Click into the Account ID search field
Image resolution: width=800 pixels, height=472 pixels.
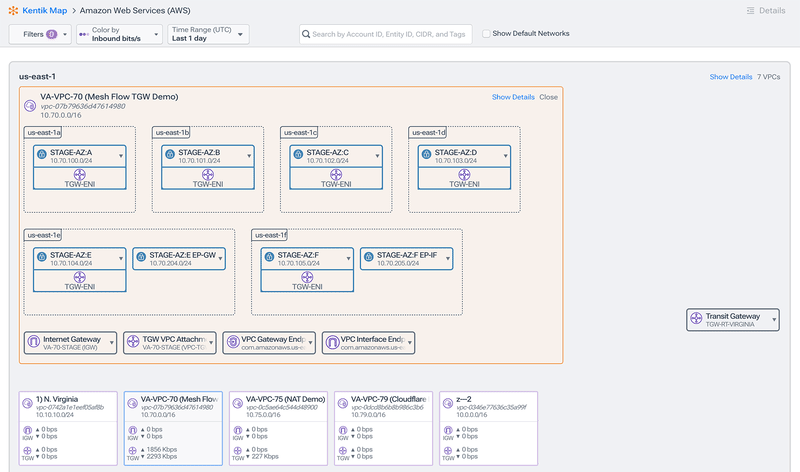[x=386, y=34]
